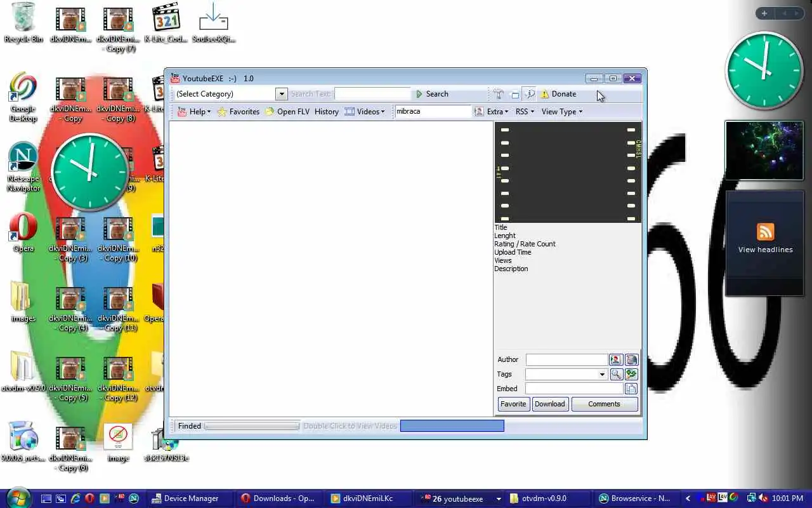Click the Comments button
The width and height of the screenshot is (812, 508).
click(604, 404)
